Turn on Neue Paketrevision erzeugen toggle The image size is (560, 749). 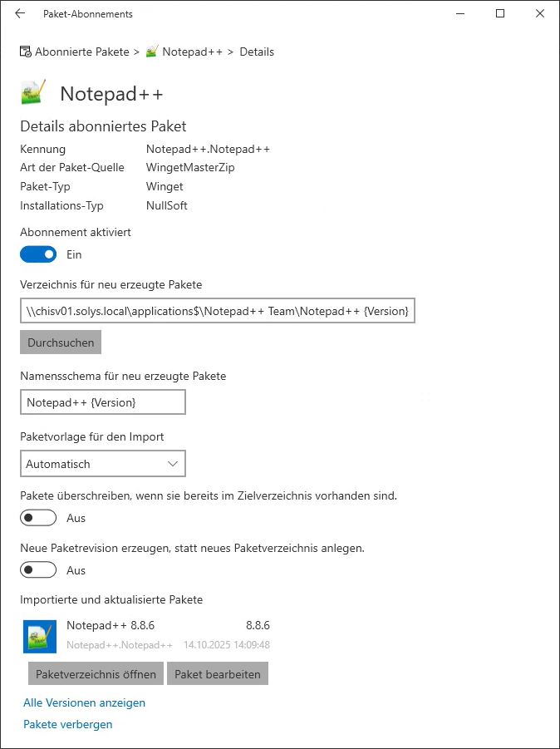click(x=38, y=570)
